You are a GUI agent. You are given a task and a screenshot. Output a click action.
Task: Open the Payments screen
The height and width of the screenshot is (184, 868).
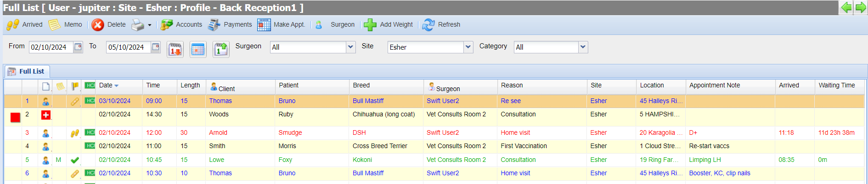pos(230,25)
